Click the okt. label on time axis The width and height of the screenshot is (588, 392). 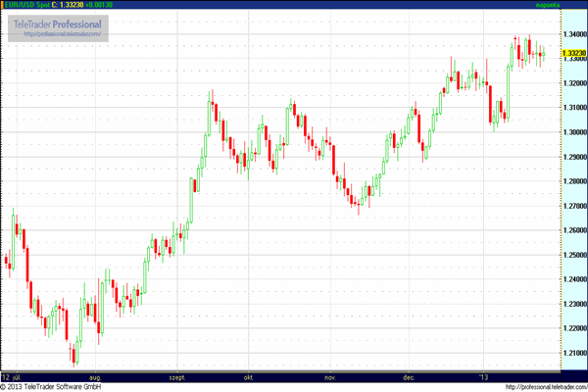point(249,376)
